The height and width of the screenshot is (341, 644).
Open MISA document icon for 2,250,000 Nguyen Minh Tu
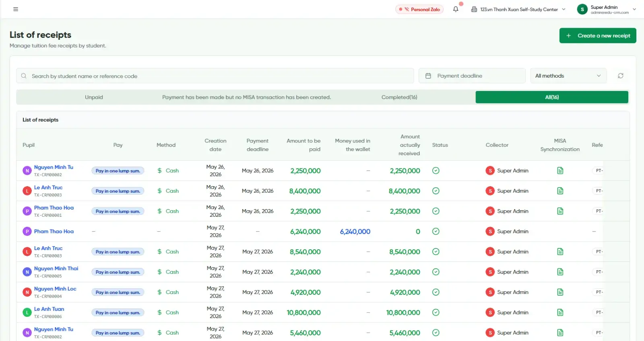pos(560,170)
